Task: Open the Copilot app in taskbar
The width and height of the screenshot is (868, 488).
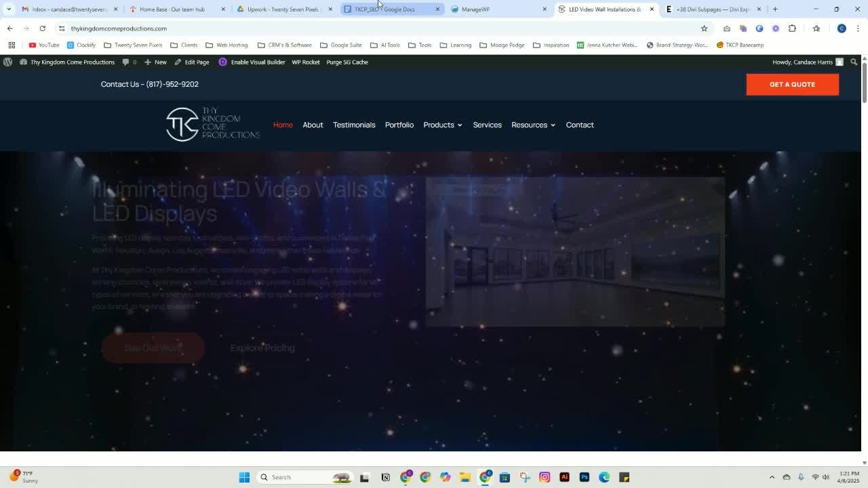Action: 445,477
